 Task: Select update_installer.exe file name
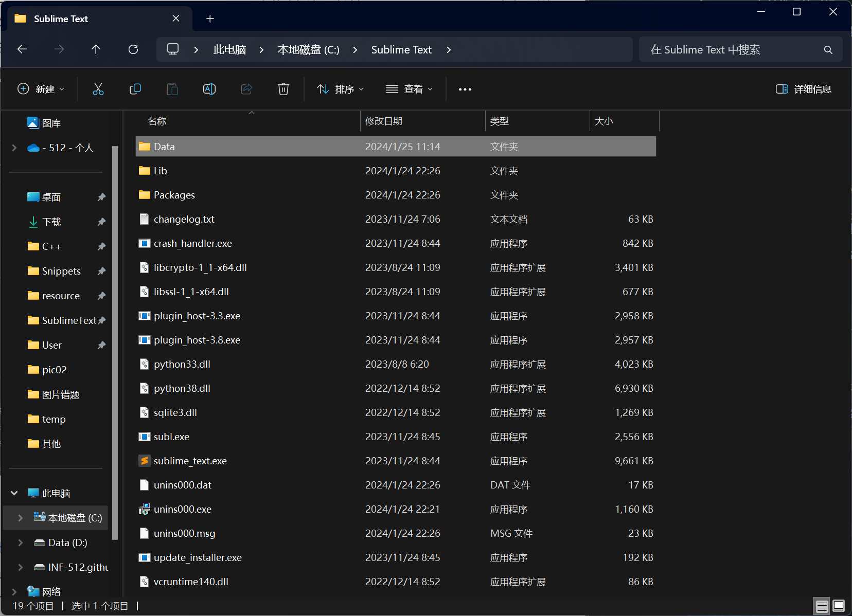pyautogui.click(x=198, y=557)
